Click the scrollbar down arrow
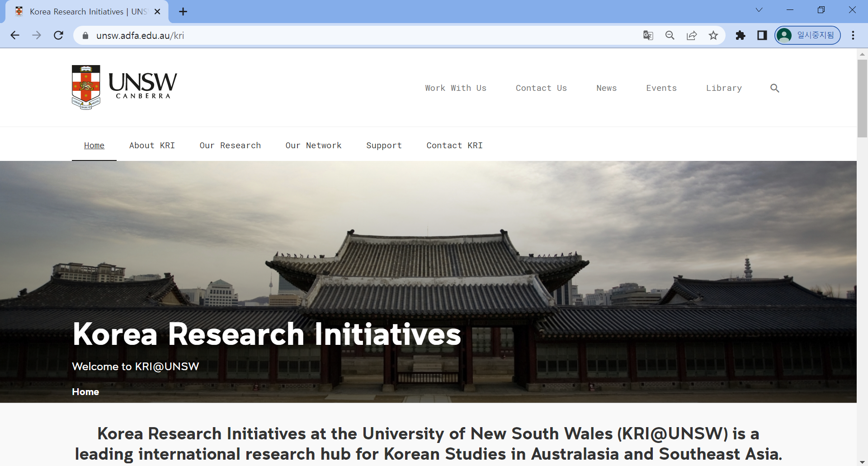Viewport: 868px width, 466px height. coord(862,462)
